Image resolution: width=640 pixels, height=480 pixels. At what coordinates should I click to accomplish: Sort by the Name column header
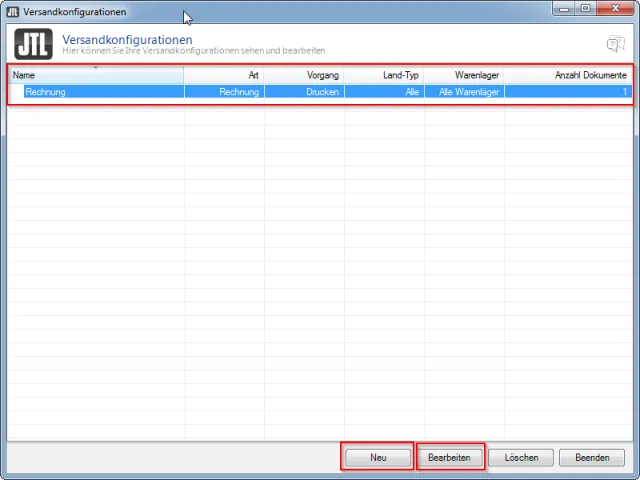[x=96, y=75]
